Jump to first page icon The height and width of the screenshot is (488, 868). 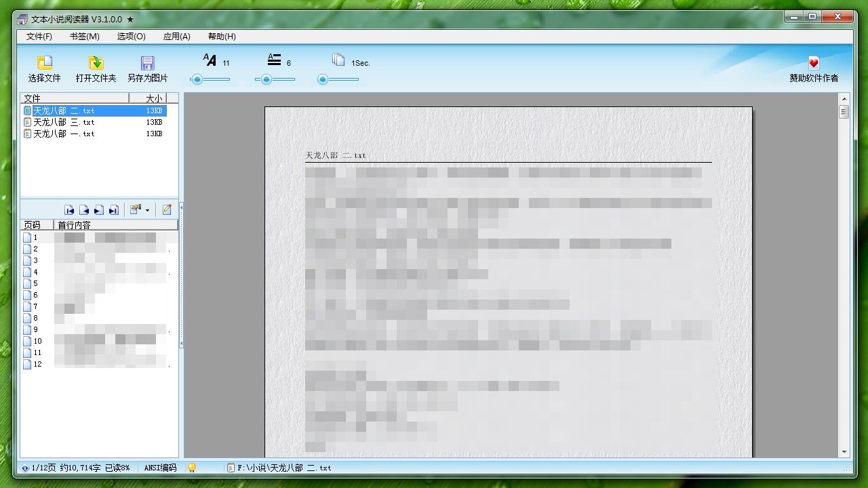[69, 210]
